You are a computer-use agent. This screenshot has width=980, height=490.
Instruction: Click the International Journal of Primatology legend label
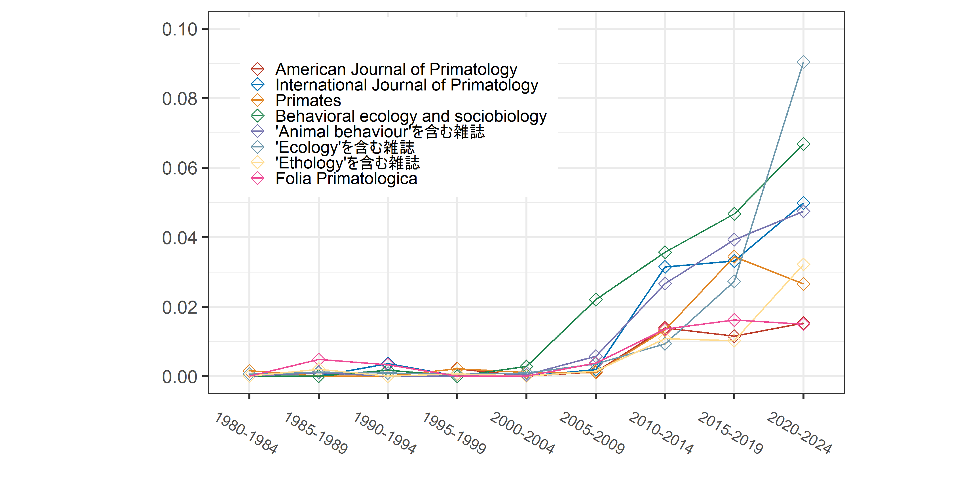[x=407, y=85]
